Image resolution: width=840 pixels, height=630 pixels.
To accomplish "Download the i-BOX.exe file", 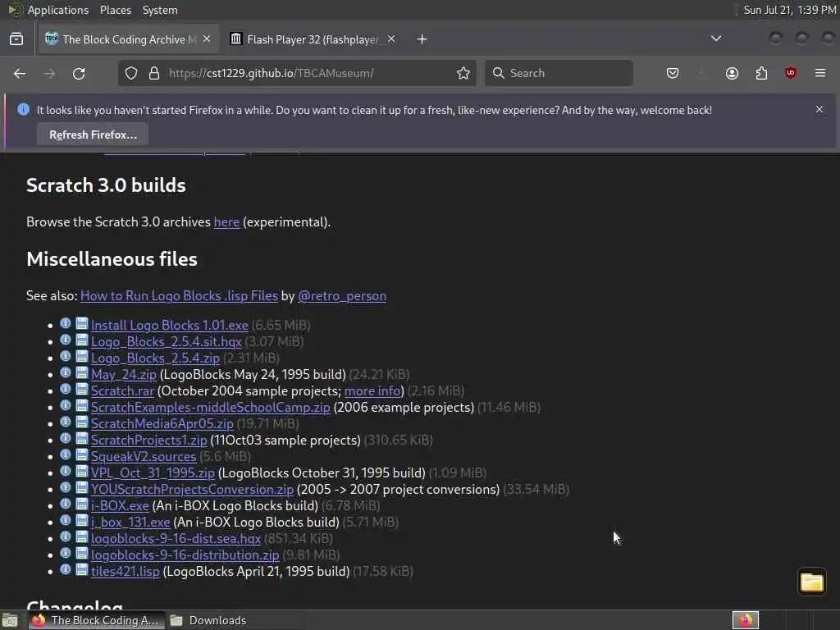I will [x=120, y=505].
